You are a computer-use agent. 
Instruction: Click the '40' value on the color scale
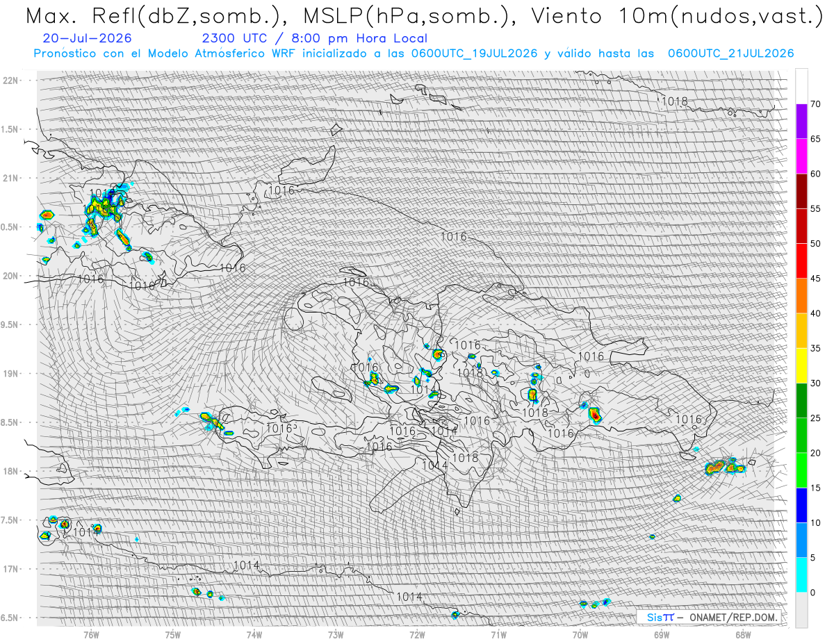pos(815,313)
